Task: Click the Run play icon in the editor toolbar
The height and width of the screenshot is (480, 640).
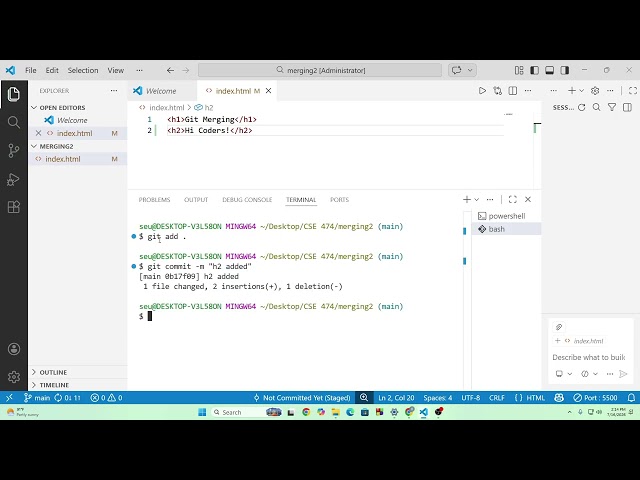Action: coord(482,91)
